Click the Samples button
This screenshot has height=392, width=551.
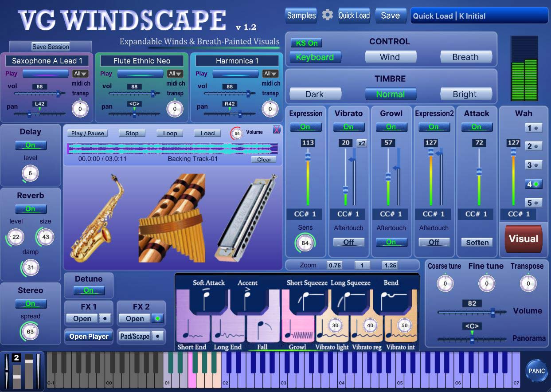[x=301, y=16]
